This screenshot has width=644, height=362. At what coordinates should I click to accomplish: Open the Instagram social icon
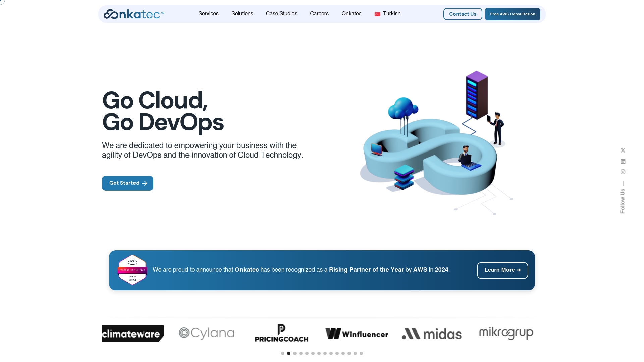point(623,172)
